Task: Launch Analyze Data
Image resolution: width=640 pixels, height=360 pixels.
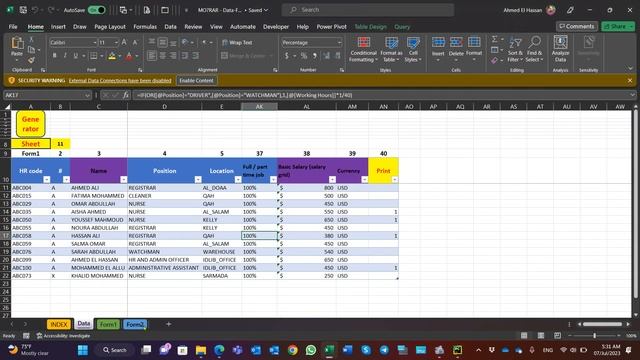Action: [x=560, y=49]
